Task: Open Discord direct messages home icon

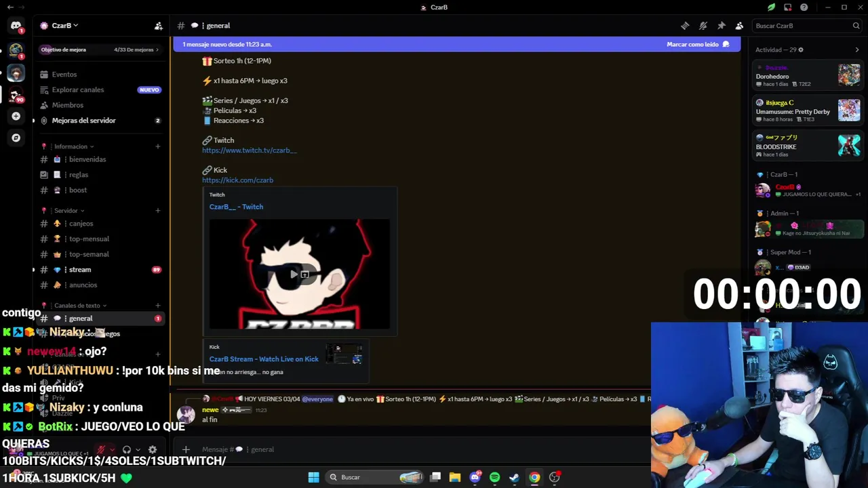Action: (16, 26)
